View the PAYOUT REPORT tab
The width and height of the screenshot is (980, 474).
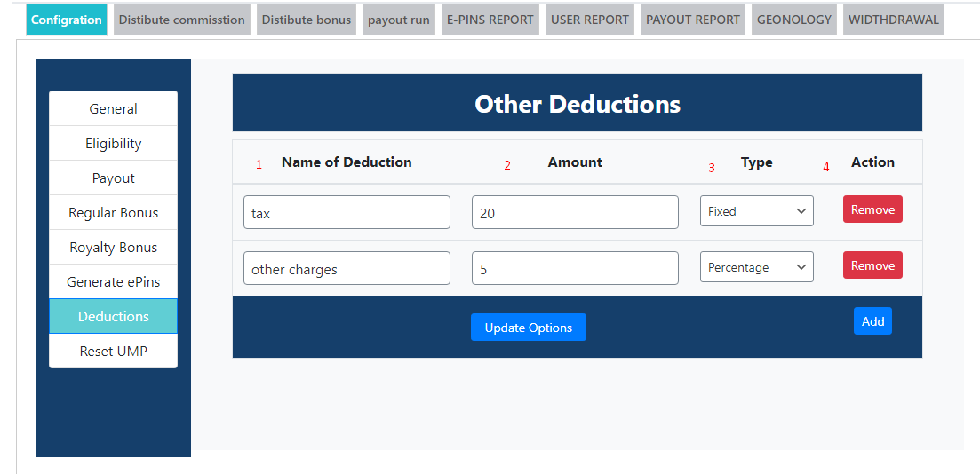point(693,20)
